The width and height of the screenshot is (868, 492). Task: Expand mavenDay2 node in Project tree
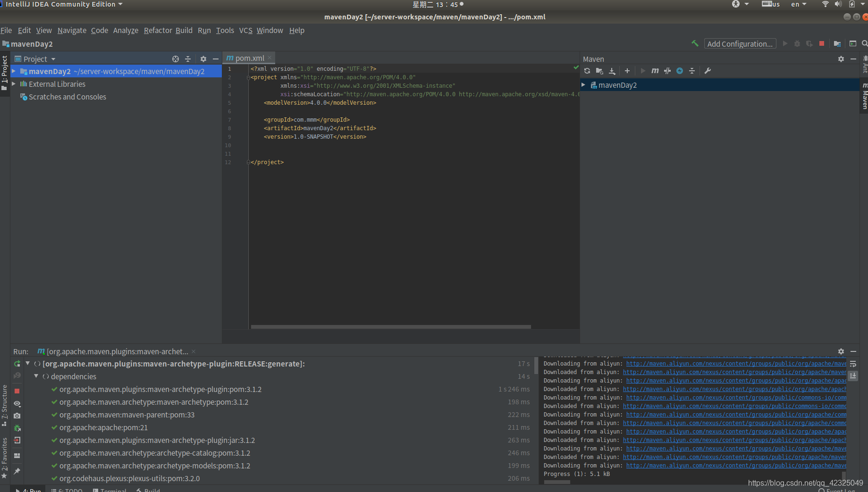14,71
